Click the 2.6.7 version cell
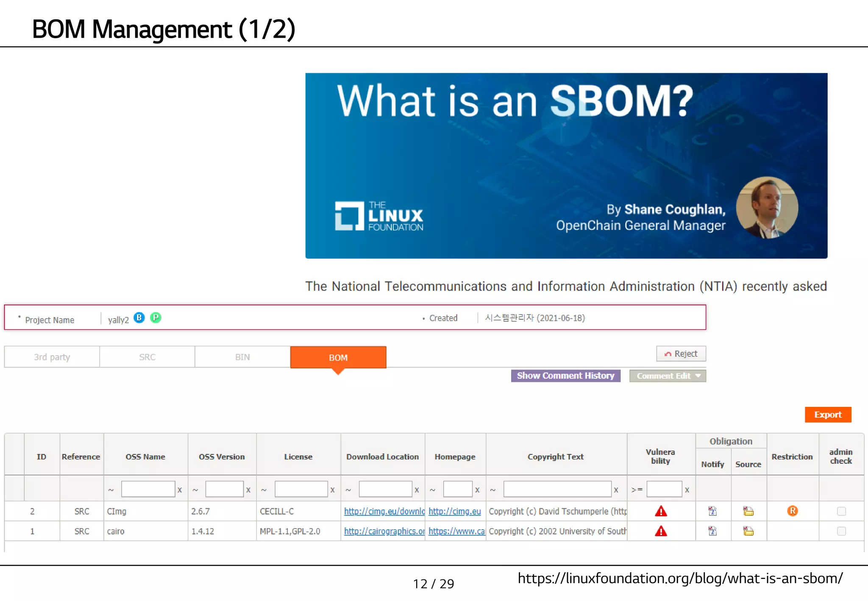Screen dimensions: 868x601 [x=222, y=511]
